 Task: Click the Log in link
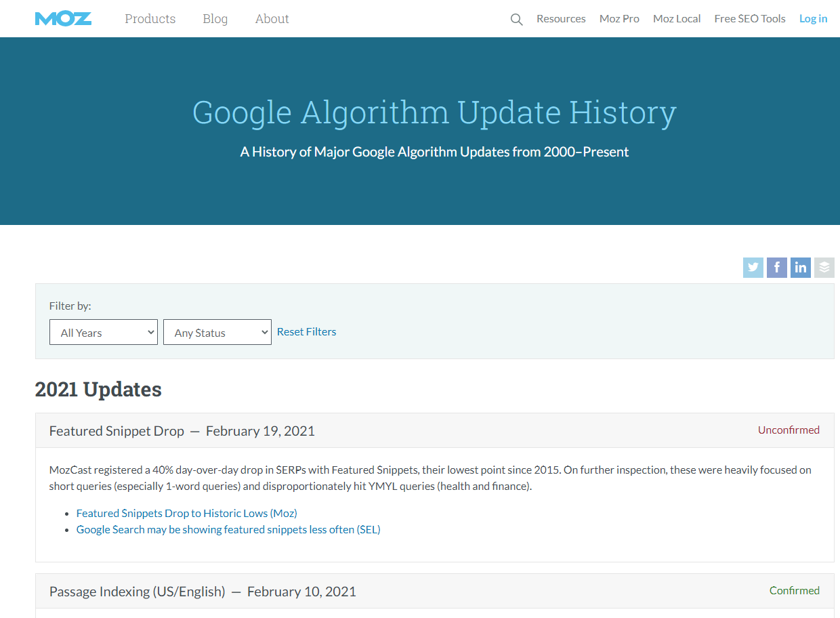813,19
